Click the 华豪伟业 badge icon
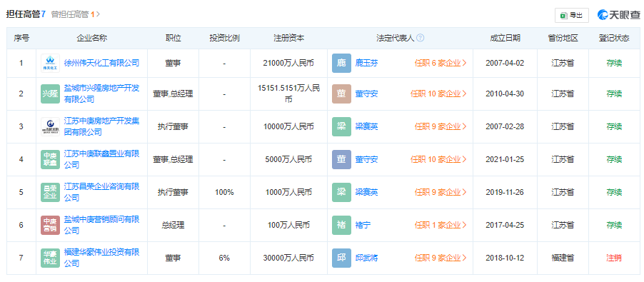 point(50,258)
